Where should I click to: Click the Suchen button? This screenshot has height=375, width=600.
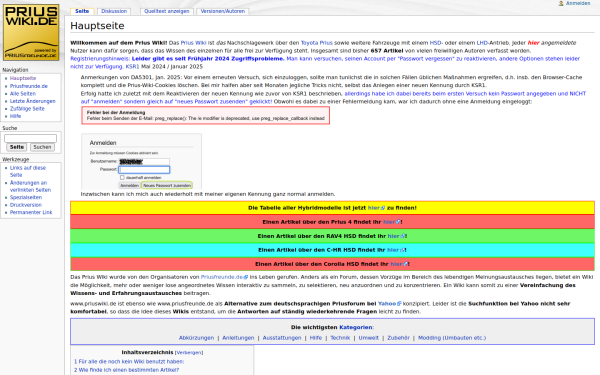(x=42, y=147)
